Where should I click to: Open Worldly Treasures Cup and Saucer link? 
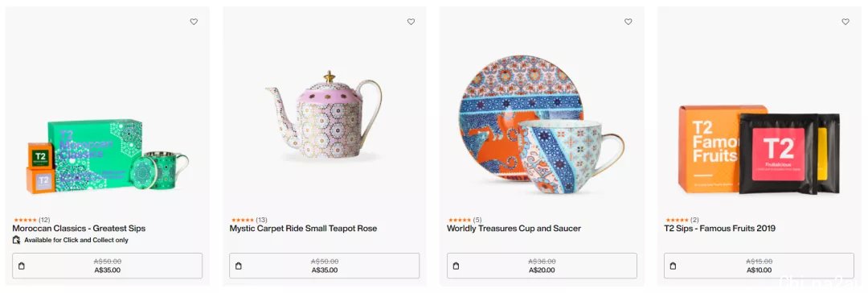(x=514, y=228)
